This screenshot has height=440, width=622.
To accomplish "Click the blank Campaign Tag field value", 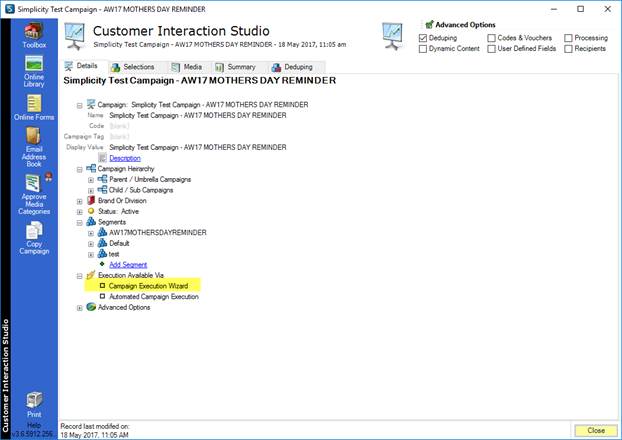I will click(x=119, y=136).
